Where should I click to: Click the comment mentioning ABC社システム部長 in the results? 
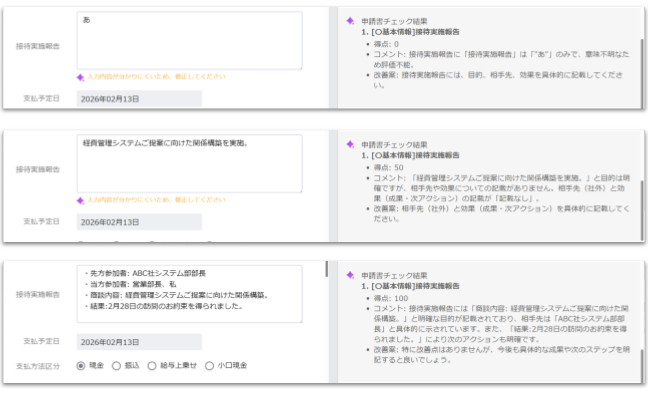501,324
